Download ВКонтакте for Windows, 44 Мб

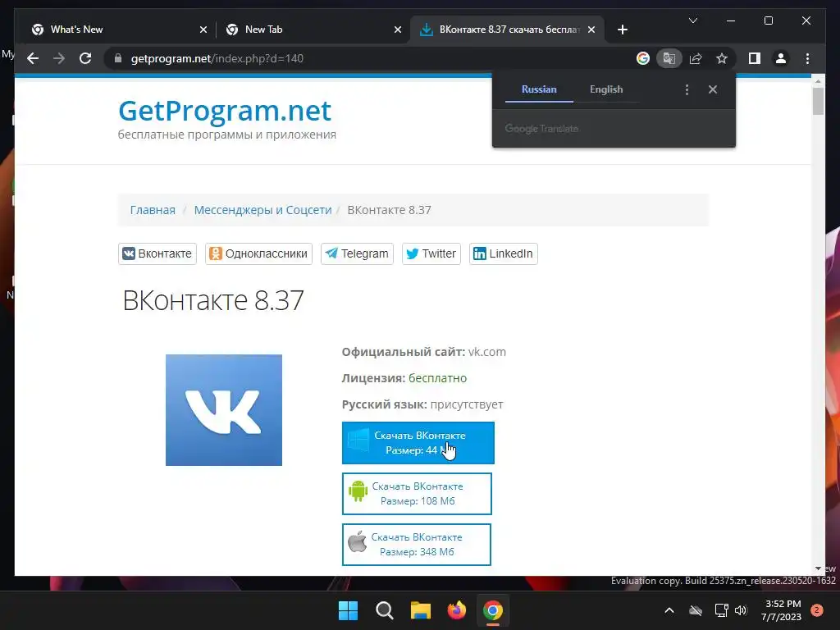coord(418,443)
